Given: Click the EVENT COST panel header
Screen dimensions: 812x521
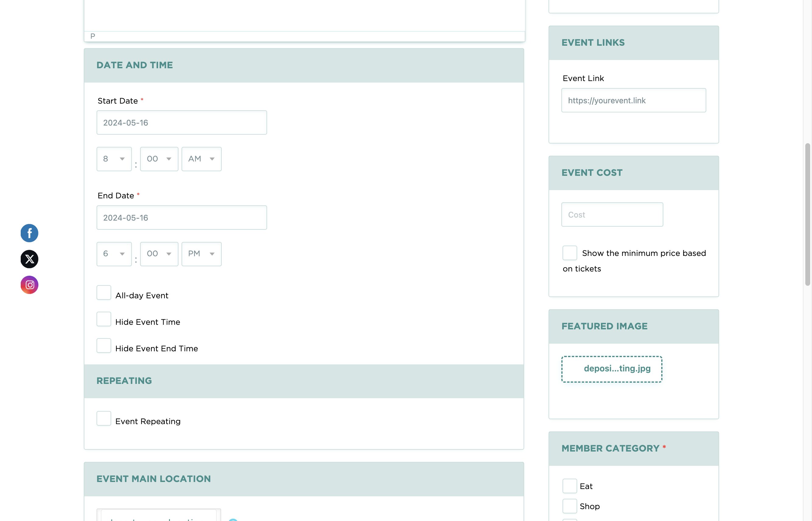Looking at the screenshot, I should pos(634,173).
